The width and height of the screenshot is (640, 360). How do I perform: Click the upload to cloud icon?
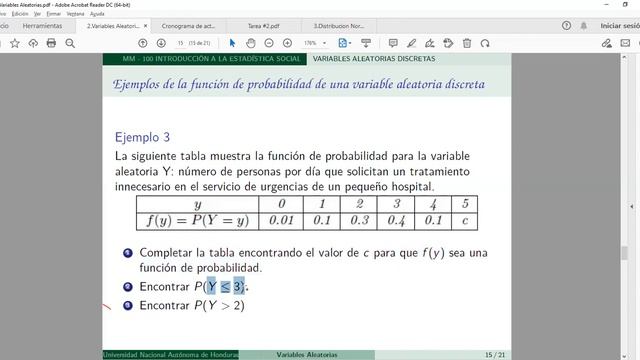coord(33,43)
